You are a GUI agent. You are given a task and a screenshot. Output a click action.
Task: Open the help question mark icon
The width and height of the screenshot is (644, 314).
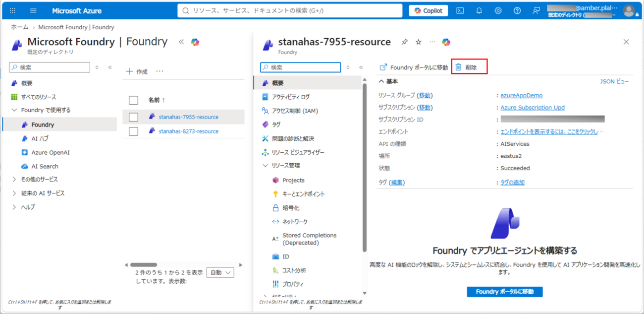[x=517, y=10]
